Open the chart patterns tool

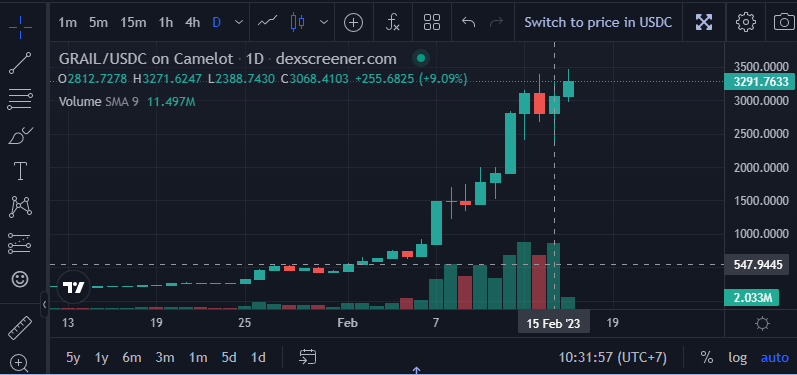pos(20,207)
